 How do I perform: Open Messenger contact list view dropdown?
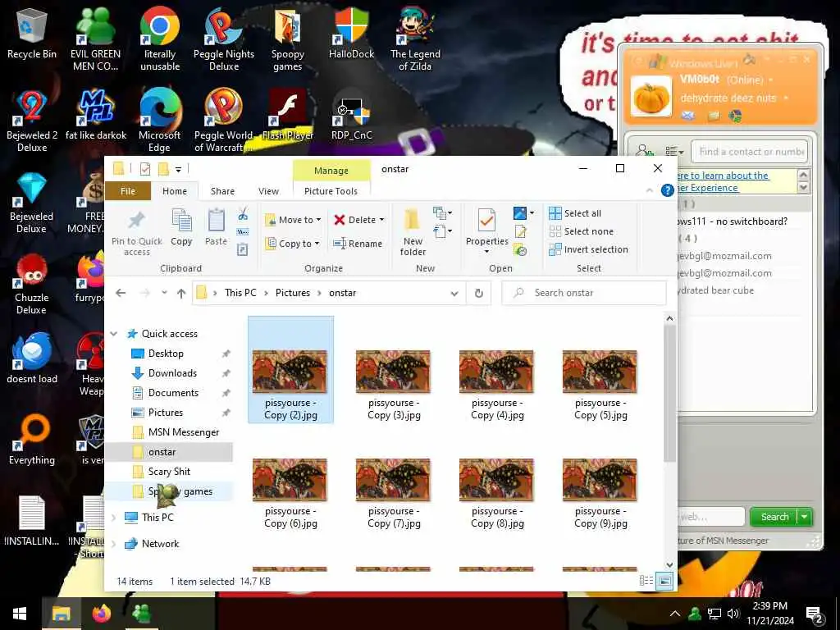(x=674, y=152)
